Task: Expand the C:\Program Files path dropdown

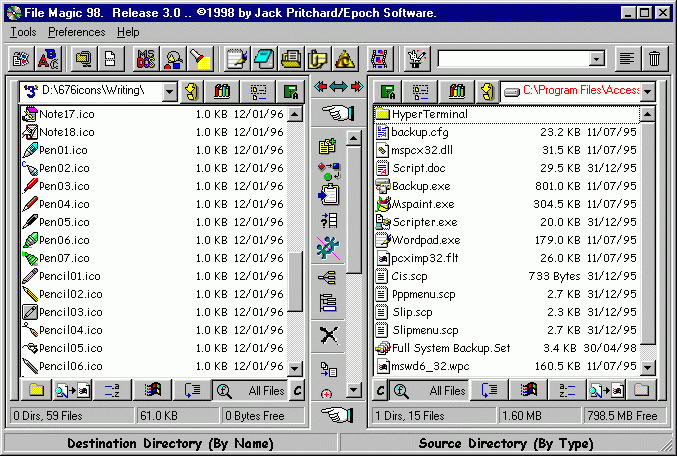Action: 647,91
